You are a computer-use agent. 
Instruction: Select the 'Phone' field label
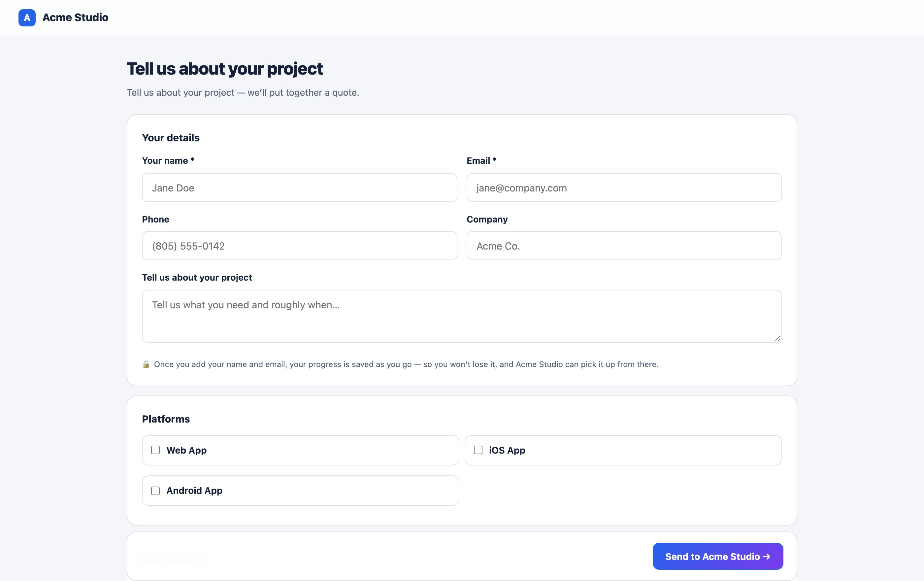155,220
